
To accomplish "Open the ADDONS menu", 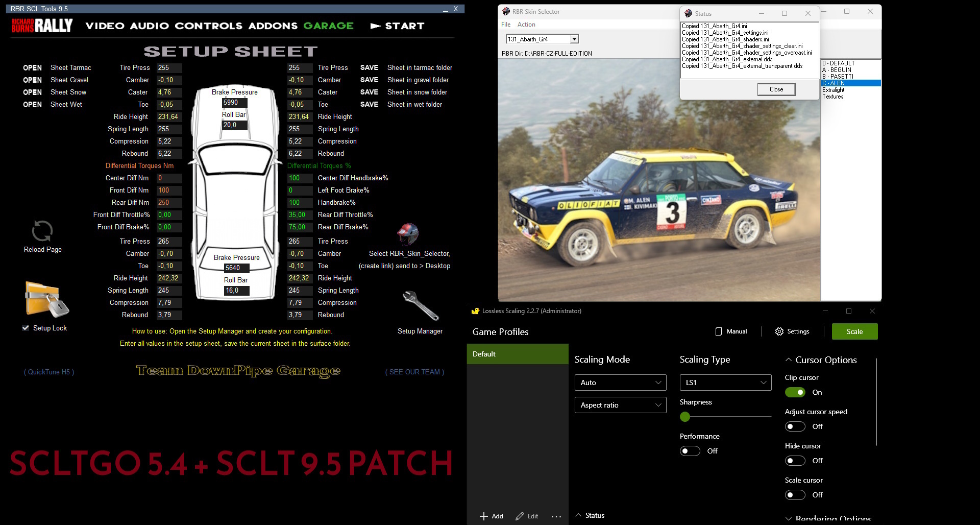I will tap(273, 26).
